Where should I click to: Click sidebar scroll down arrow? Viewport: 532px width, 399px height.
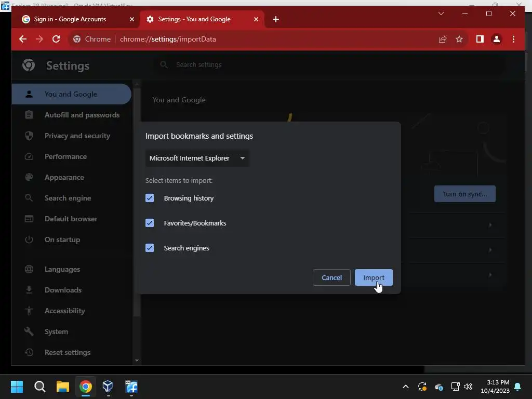(137, 361)
